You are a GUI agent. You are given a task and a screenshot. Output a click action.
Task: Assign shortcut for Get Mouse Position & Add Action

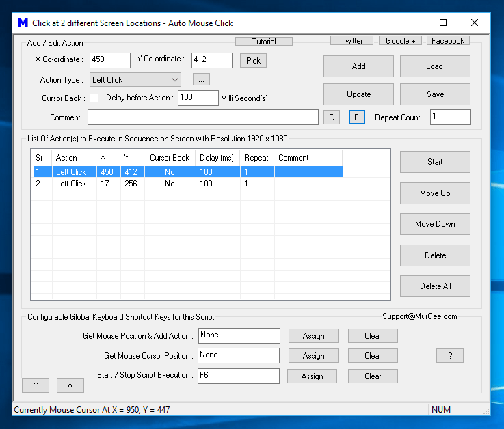(313, 336)
